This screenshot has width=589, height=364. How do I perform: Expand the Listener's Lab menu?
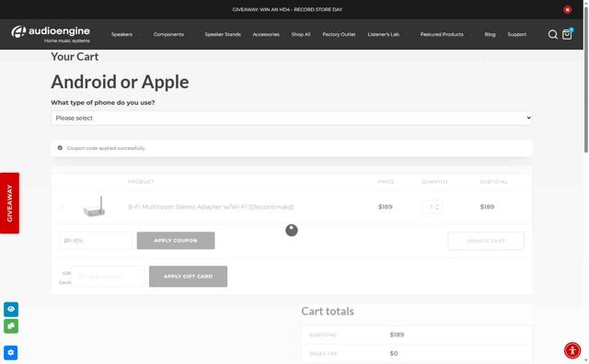[x=384, y=34]
